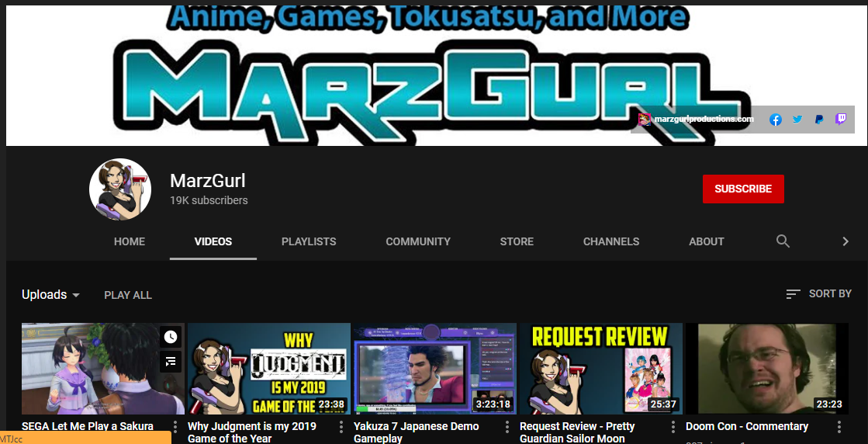This screenshot has height=444, width=868.
Task: Open the Facebook link in the banner
Action: tap(776, 120)
